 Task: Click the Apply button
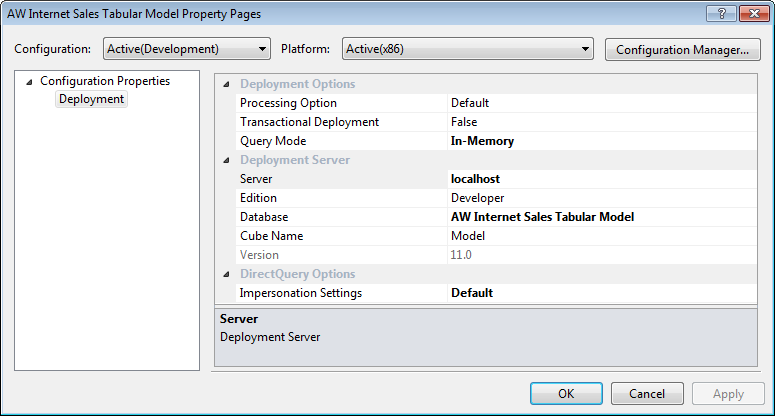(728, 394)
